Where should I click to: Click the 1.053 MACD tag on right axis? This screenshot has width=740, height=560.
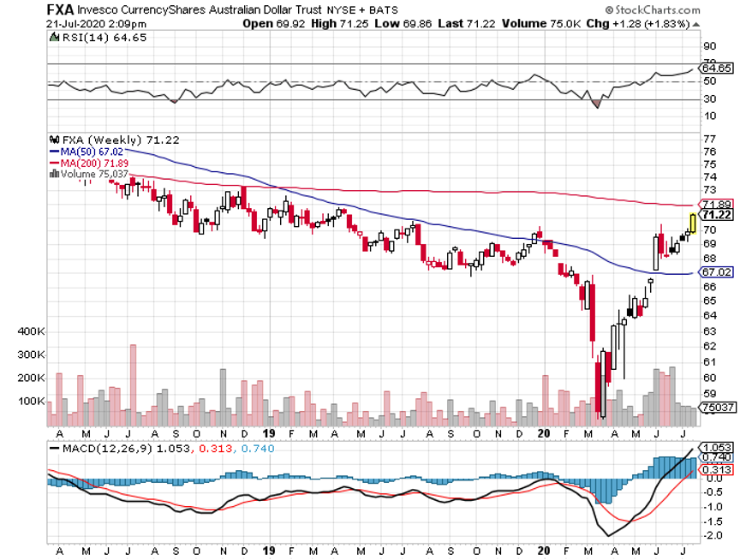coord(716,447)
